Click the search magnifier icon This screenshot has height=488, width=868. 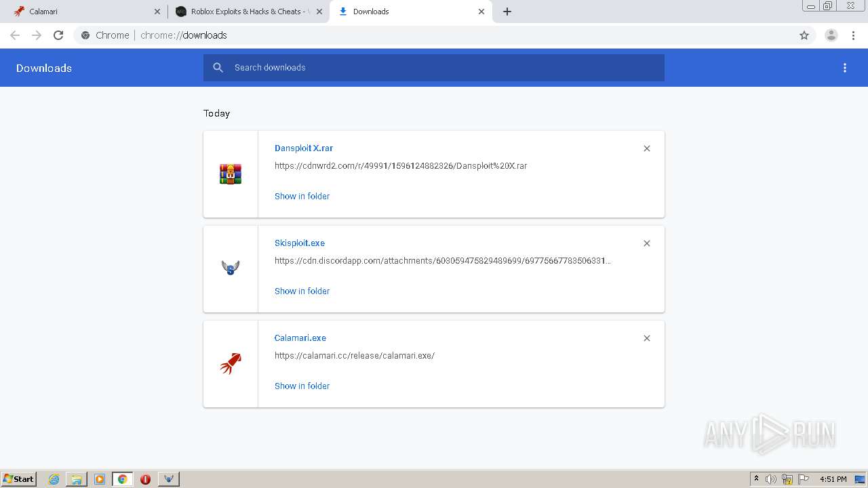point(218,68)
